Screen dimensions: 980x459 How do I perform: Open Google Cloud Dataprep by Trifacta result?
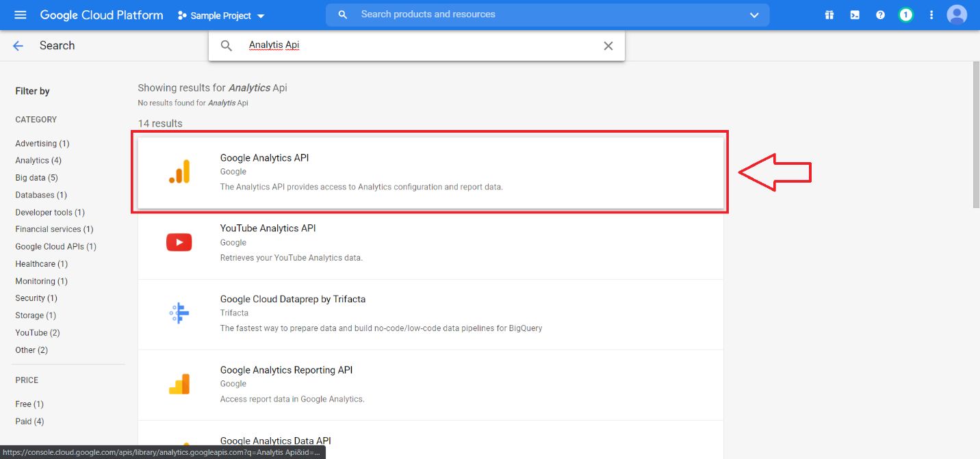pos(293,299)
